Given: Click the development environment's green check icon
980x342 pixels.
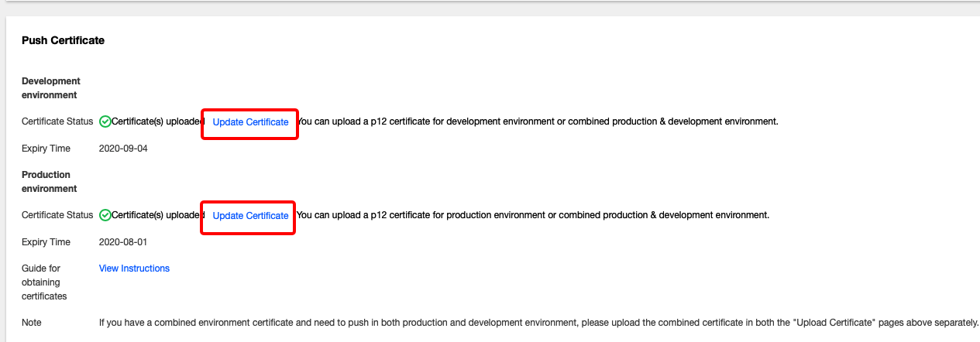Looking at the screenshot, I should pyautogui.click(x=105, y=121).
